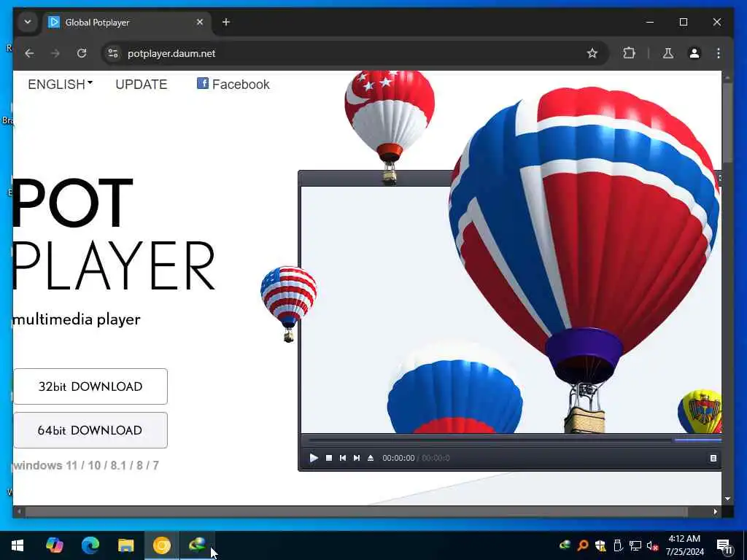The height and width of the screenshot is (560, 747).
Task: Click the Chrome Canary taskbar icon
Action: 161,545
